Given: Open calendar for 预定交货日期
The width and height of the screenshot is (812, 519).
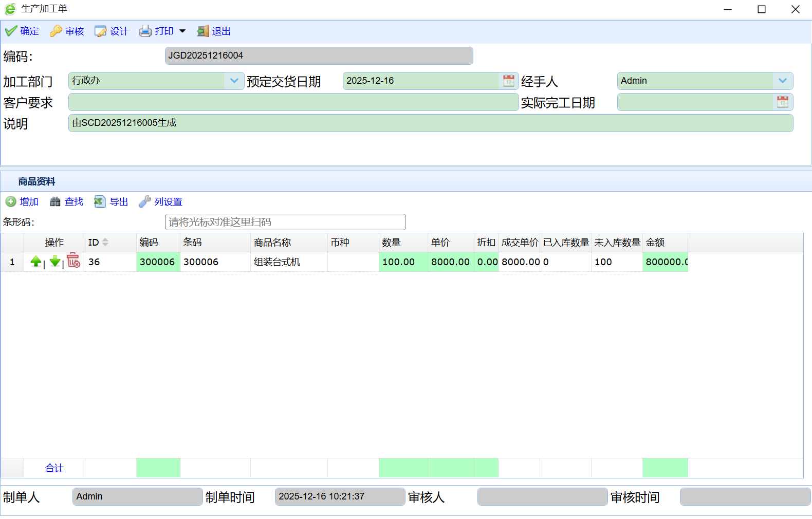Looking at the screenshot, I should click(508, 81).
